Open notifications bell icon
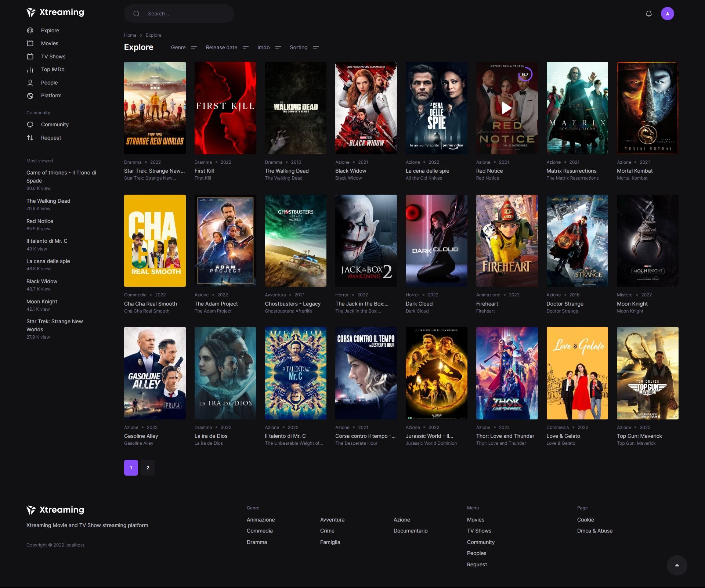This screenshot has width=705, height=588. tap(649, 14)
